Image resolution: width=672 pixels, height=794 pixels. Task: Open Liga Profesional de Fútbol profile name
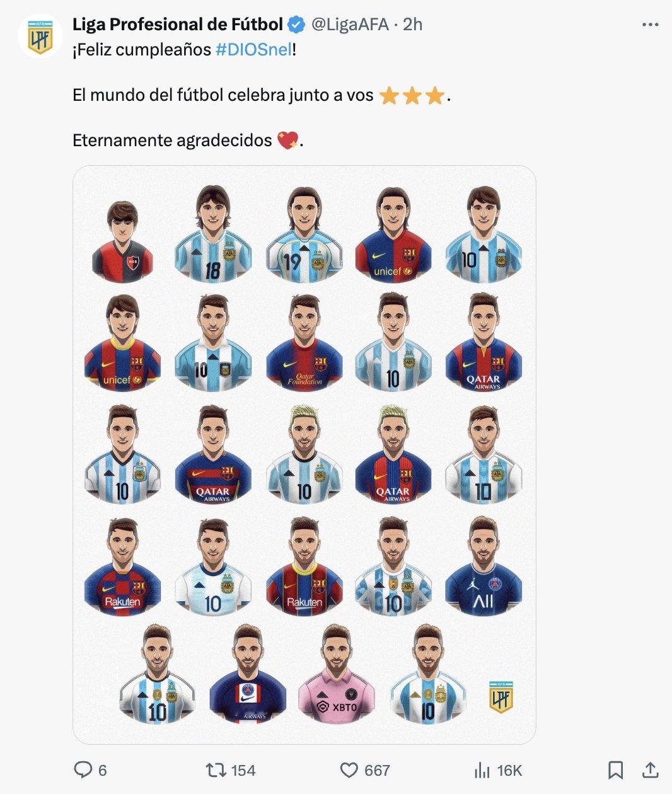(178, 25)
